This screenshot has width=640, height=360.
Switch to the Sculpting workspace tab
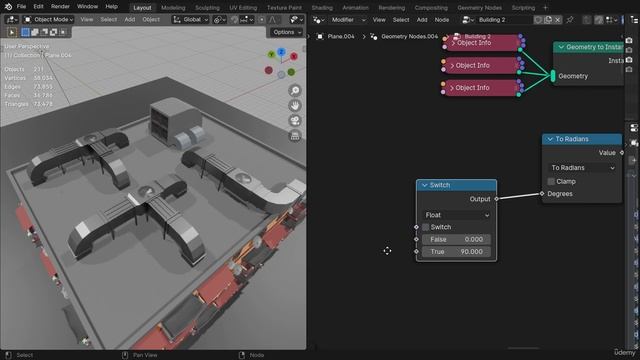pyautogui.click(x=207, y=8)
